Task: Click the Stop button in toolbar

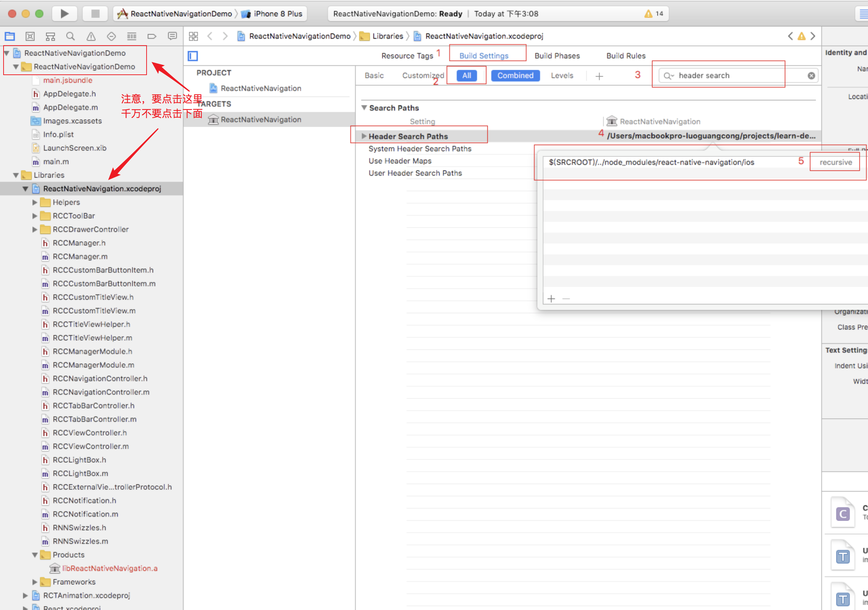Action: (x=95, y=14)
